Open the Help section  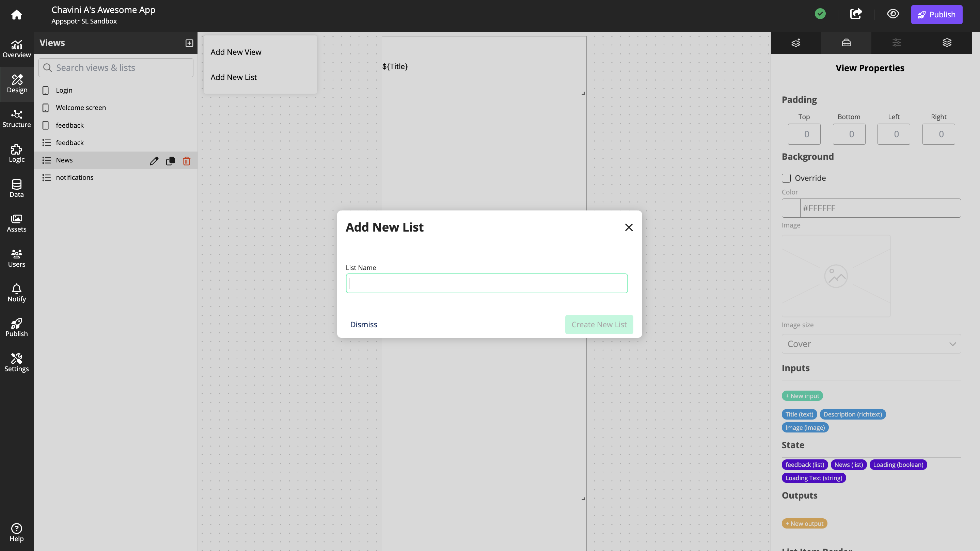tap(17, 532)
